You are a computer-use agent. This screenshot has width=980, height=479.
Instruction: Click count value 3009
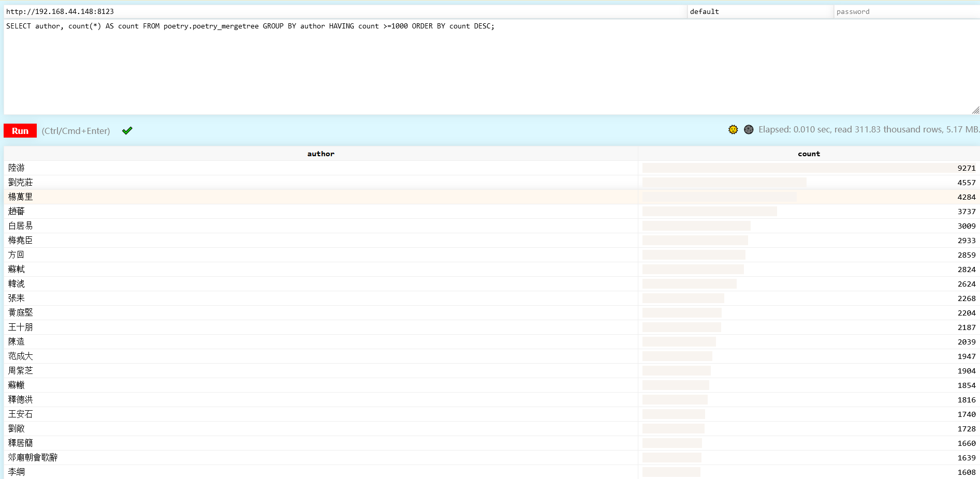pyautogui.click(x=967, y=226)
